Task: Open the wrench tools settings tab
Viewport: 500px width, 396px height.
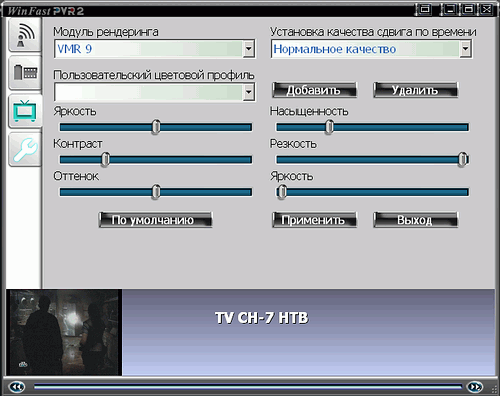Action: pyautogui.click(x=25, y=149)
